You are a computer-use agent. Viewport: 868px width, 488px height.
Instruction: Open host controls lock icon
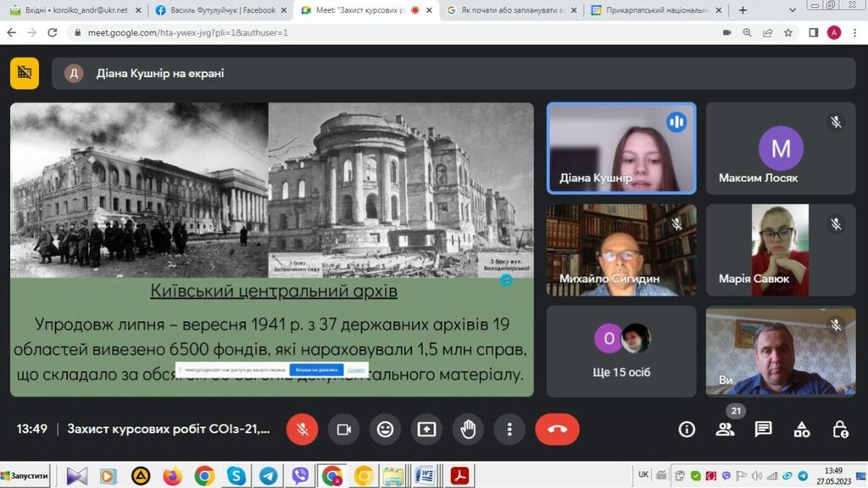[x=839, y=430]
